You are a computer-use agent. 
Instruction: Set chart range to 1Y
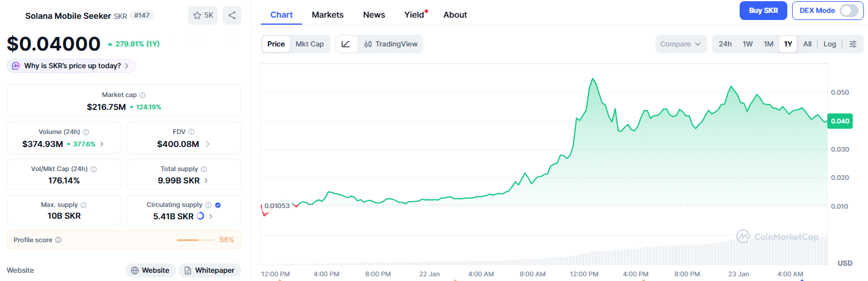788,44
